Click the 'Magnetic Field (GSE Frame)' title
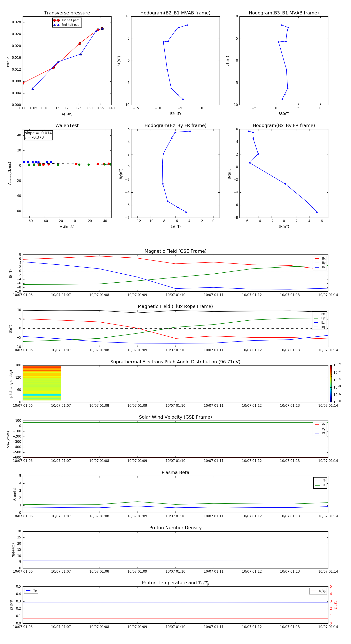This screenshot has height=644, width=351. click(x=175, y=251)
